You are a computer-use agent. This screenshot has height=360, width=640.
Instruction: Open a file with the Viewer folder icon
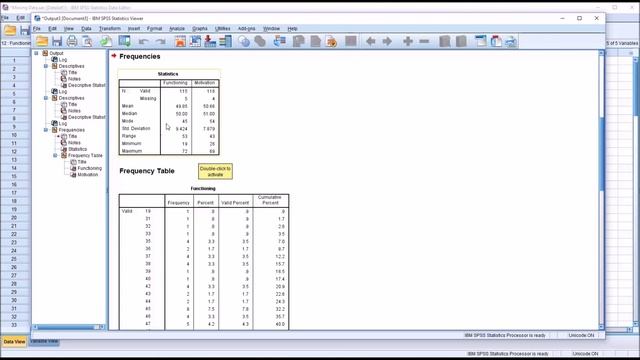coord(42,41)
